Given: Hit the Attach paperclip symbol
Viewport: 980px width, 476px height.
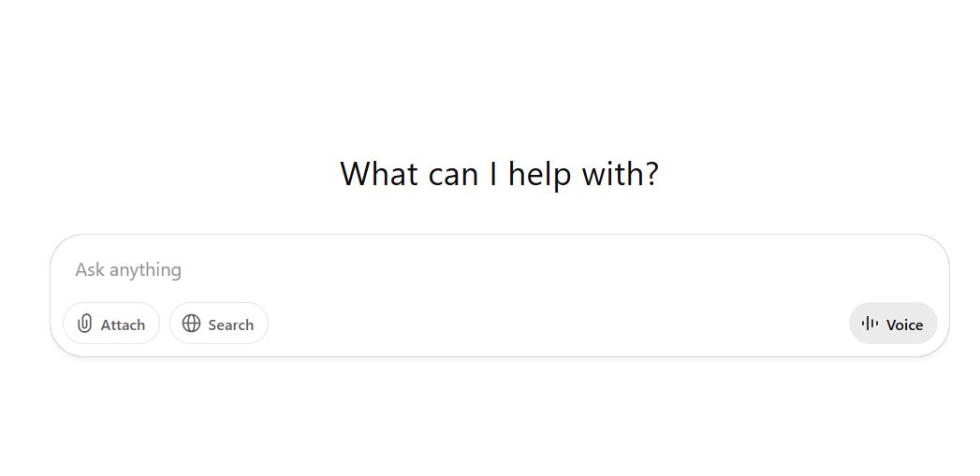Looking at the screenshot, I should coord(84,324).
